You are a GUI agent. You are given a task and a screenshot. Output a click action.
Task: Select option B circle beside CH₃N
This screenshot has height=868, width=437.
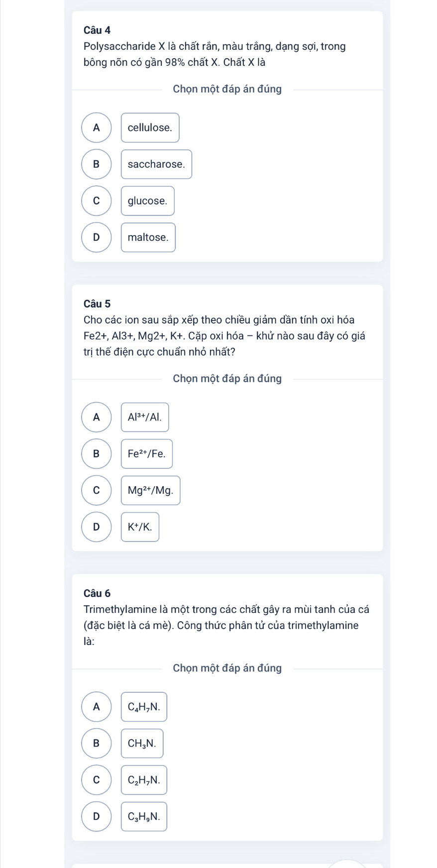[97, 744]
